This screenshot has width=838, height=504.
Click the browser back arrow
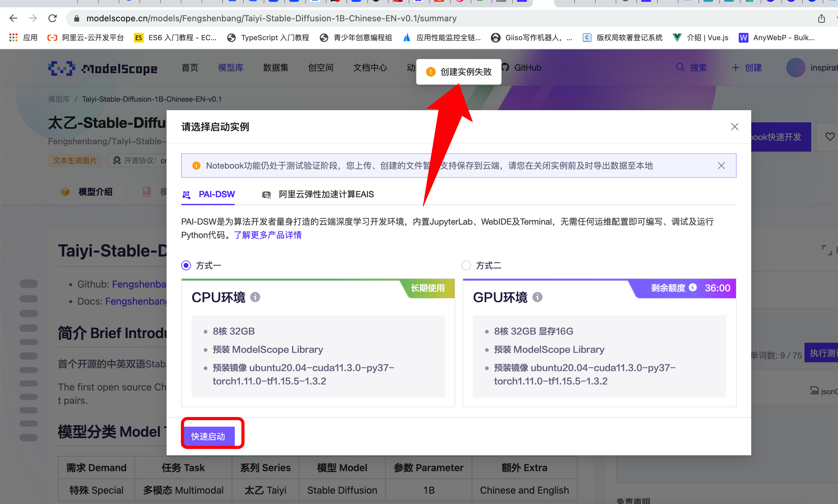coord(13,18)
